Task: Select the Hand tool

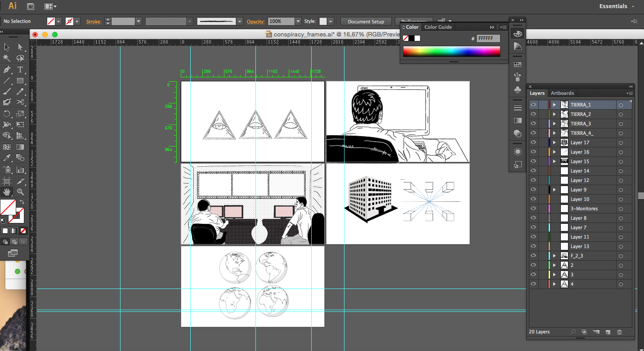Action: pyautogui.click(x=7, y=192)
